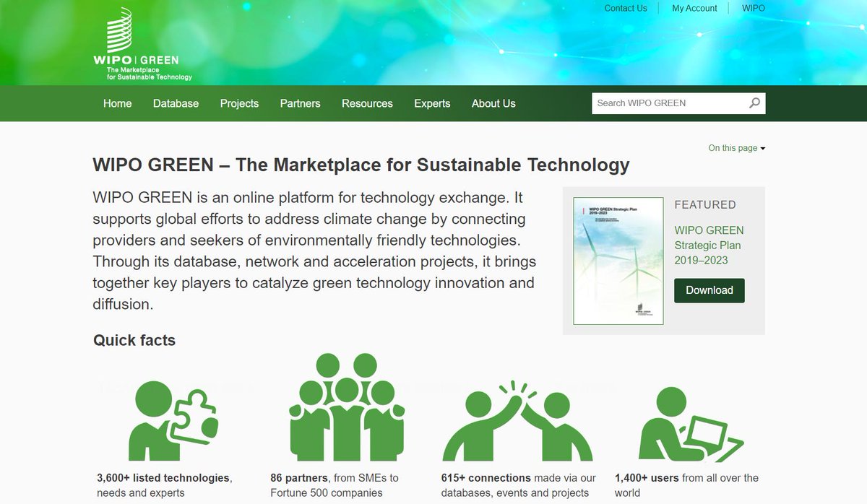Viewport: 867px width, 504px height.
Task: Go to My Account
Action: pos(694,9)
